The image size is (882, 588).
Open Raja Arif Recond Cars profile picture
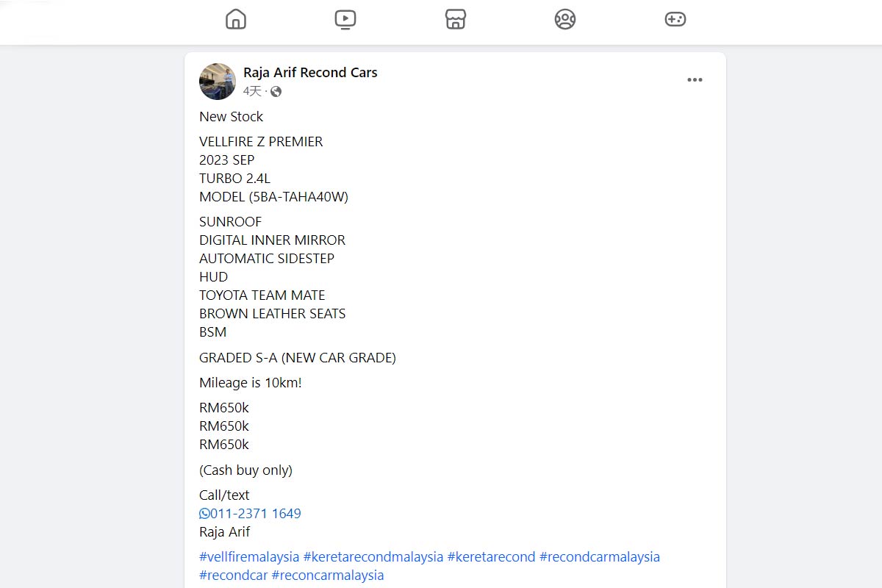coord(218,81)
